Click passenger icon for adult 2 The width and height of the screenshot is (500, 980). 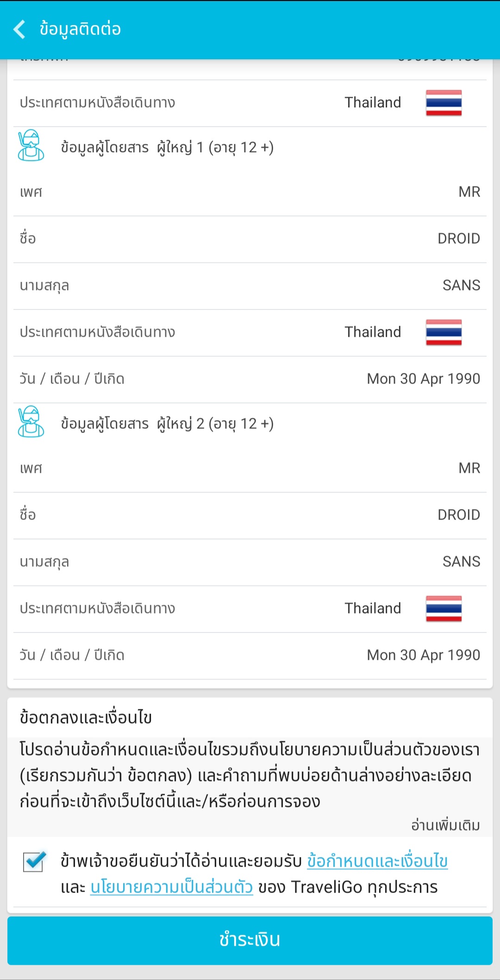(31, 422)
